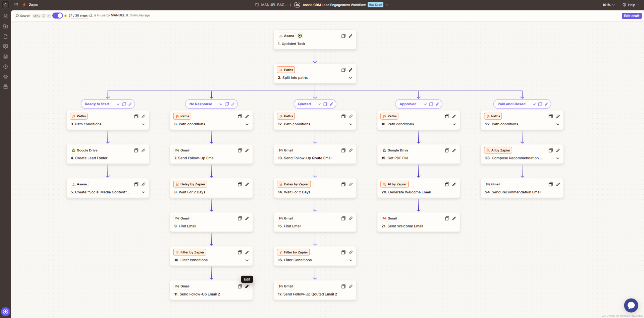The image size is (644, 318).
Task: Open Search in the editor toolbar
Action: (x=23, y=16)
